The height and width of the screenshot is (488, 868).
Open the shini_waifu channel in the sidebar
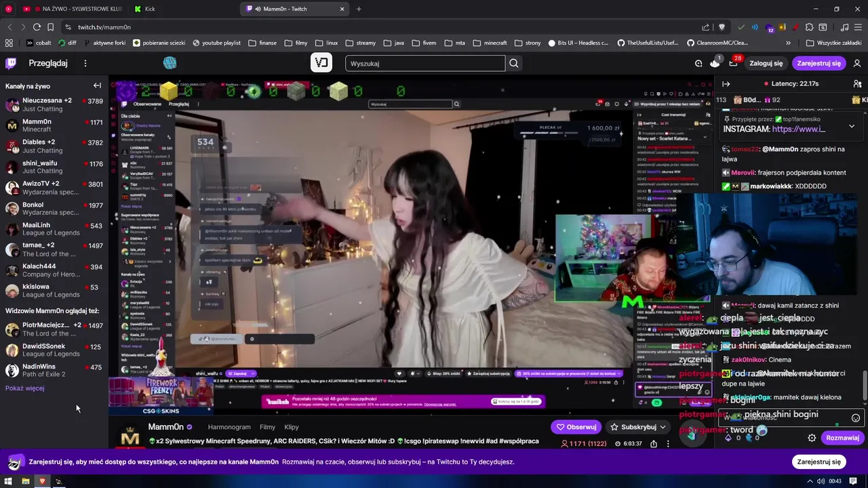54,167
